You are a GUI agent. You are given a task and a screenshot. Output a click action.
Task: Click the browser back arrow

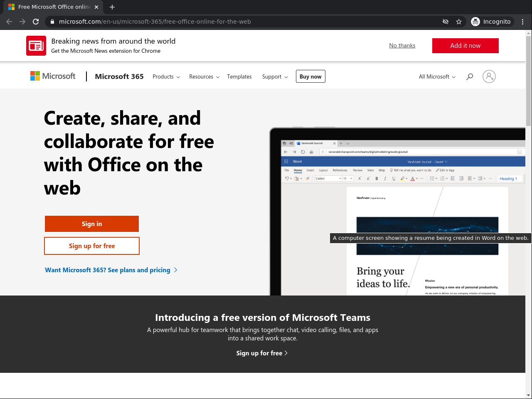[x=9, y=22]
